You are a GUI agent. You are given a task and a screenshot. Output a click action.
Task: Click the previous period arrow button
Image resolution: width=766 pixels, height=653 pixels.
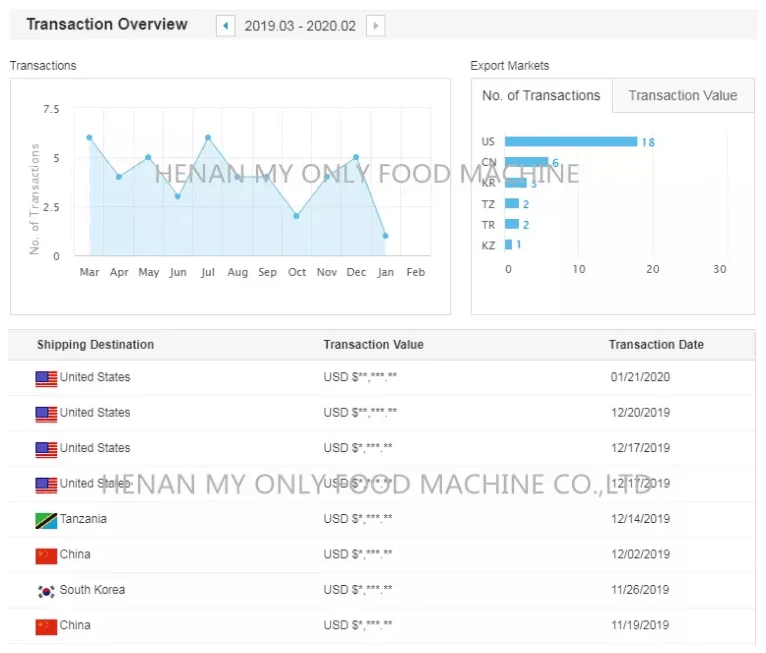[x=226, y=26]
